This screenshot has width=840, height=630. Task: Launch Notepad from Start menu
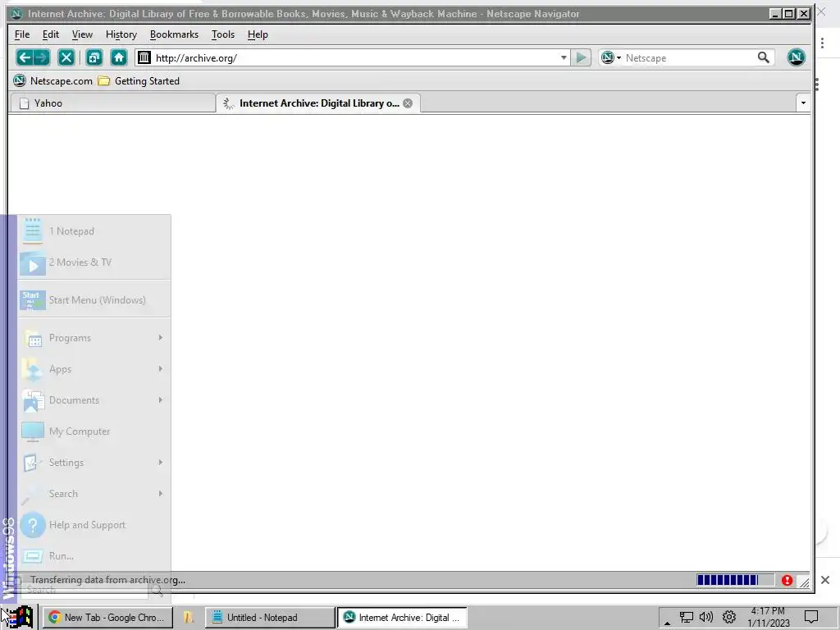coord(94,231)
